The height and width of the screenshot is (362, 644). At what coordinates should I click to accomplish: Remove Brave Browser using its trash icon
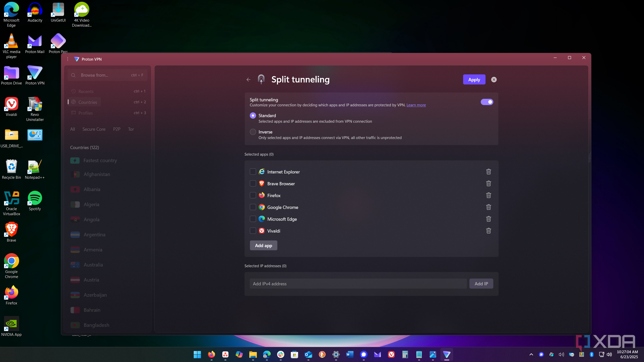pos(489,184)
